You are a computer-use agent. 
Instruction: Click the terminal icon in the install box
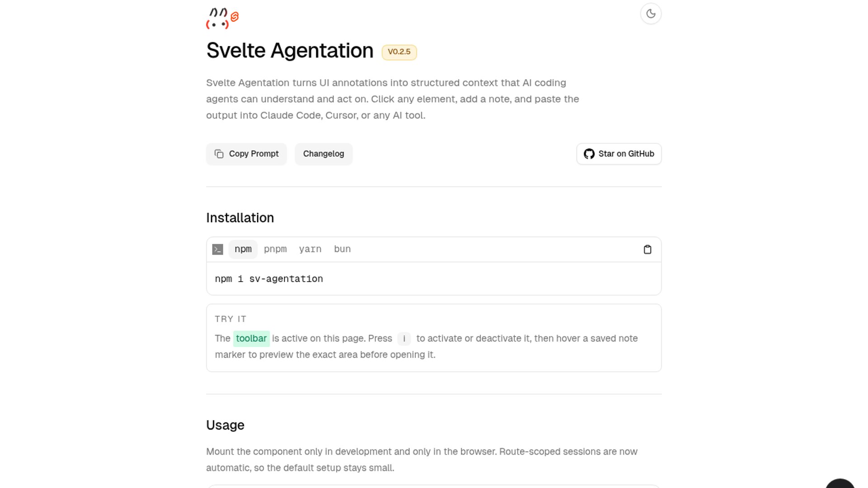pyautogui.click(x=217, y=249)
